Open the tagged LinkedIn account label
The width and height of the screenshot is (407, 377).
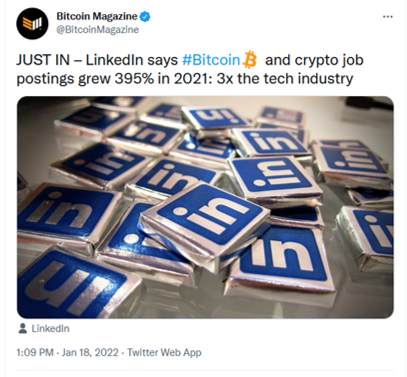pos(50,329)
